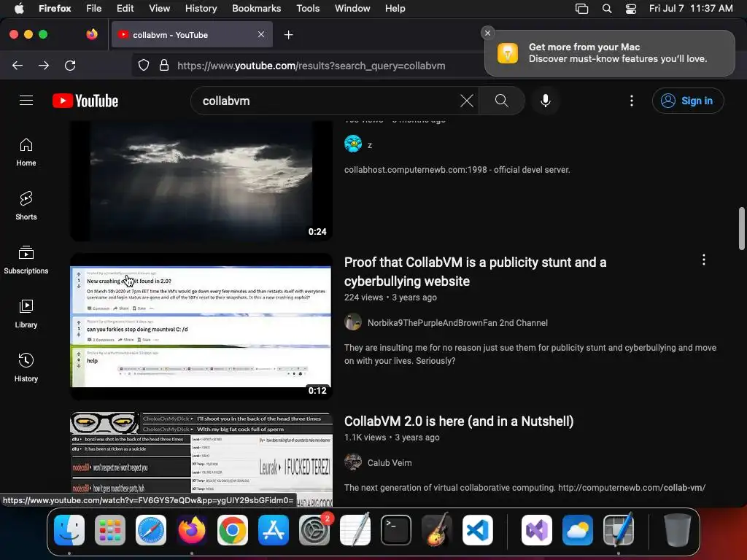
Task: Open NorbikaThePurpleAndBrownFan 2nd Channel link
Action: tap(457, 322)
